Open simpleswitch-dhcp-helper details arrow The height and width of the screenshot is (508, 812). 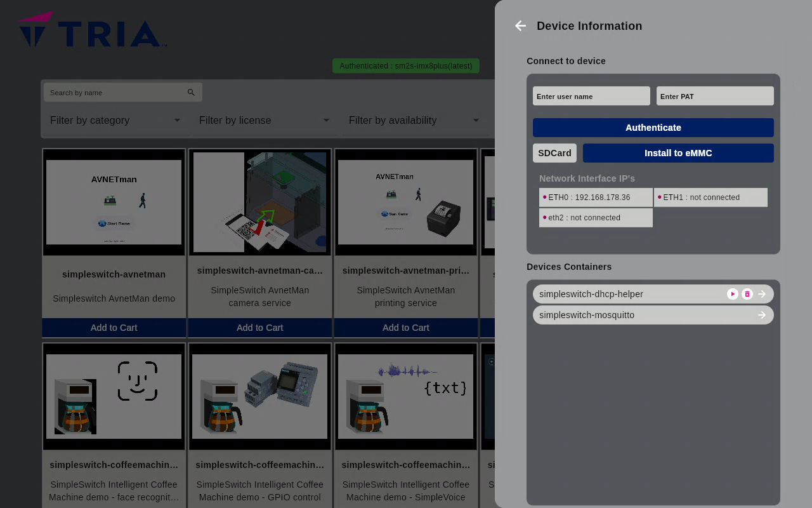[x=762, y=294]
